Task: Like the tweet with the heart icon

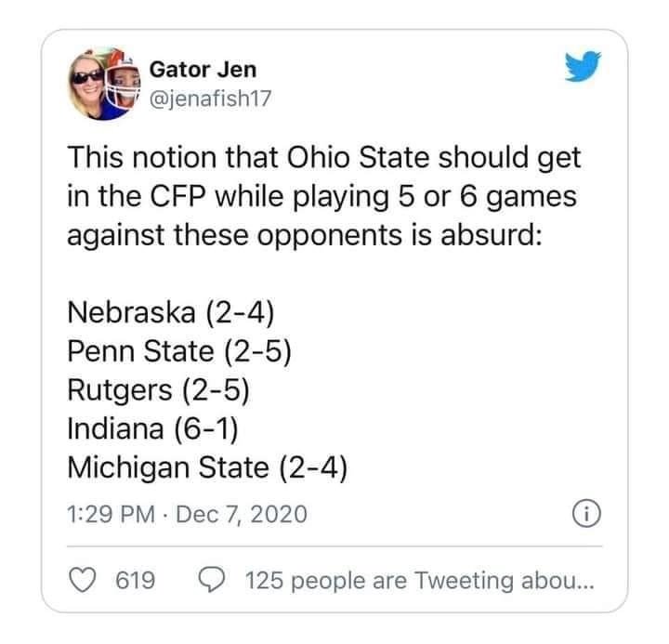Action: coord(83,581)
